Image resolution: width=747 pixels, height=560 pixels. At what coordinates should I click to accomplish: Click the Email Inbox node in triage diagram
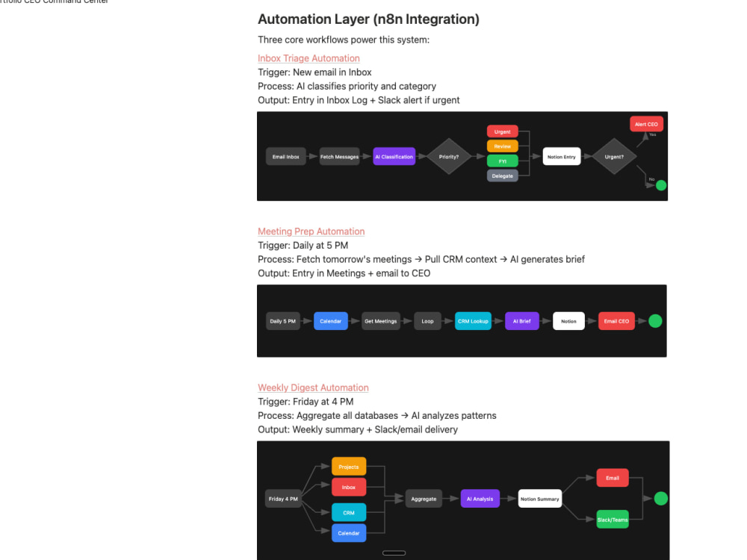pos(285,157)
